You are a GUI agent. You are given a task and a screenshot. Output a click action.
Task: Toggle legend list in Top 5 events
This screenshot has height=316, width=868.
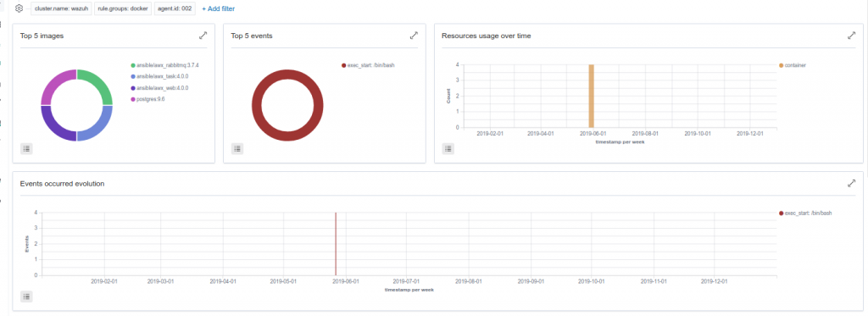(237, 148)
